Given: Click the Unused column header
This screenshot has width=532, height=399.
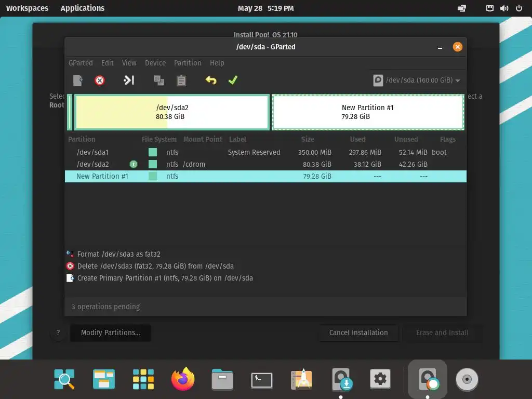Looking at the screenshot, I should 406,139.
